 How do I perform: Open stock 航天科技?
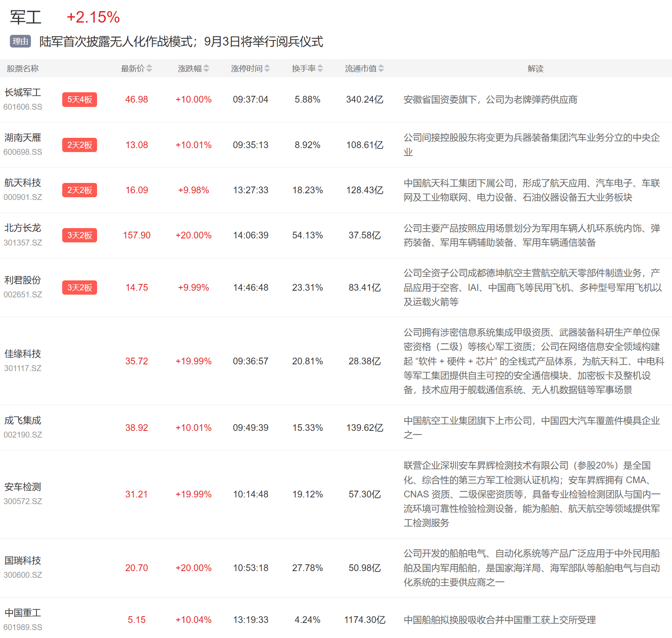coord(23,183)
